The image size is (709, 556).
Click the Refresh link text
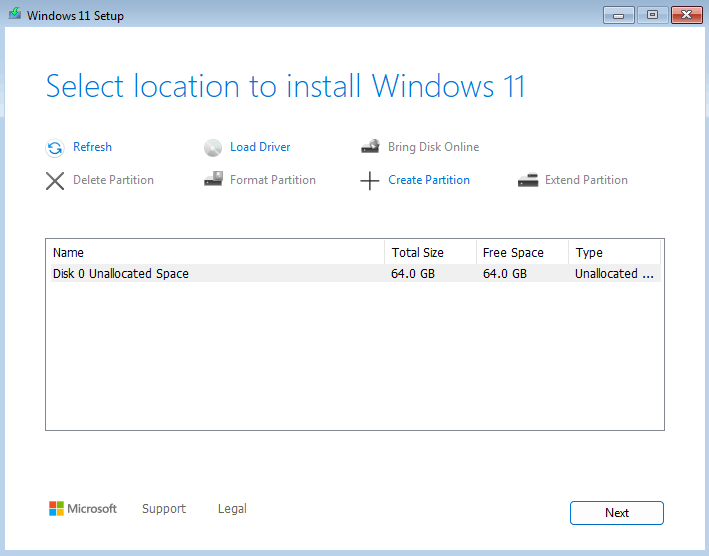[x=92, y=147]
